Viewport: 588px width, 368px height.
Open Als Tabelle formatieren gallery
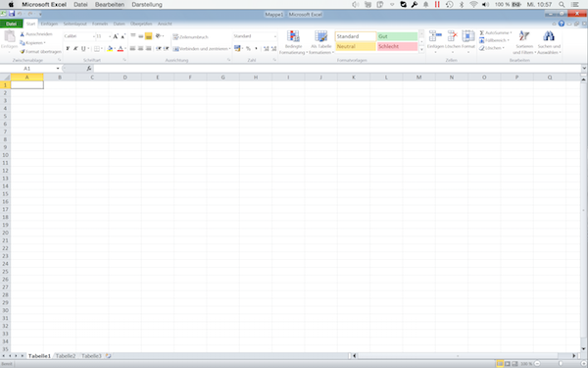click(x=321, y=42)
